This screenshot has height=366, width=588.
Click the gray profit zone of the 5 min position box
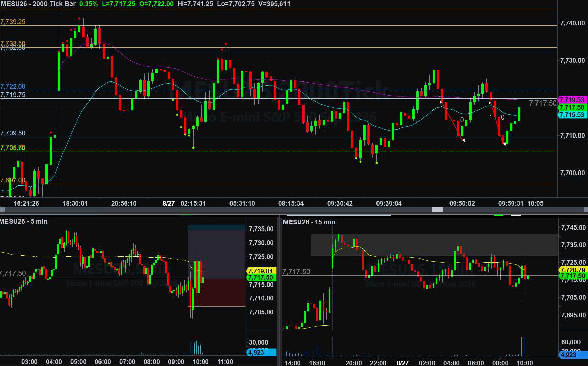click(x=217, y=254)
